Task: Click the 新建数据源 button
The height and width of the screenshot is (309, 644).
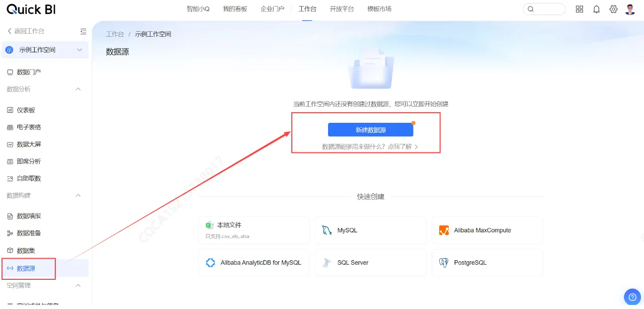Action: click(371, 130)
